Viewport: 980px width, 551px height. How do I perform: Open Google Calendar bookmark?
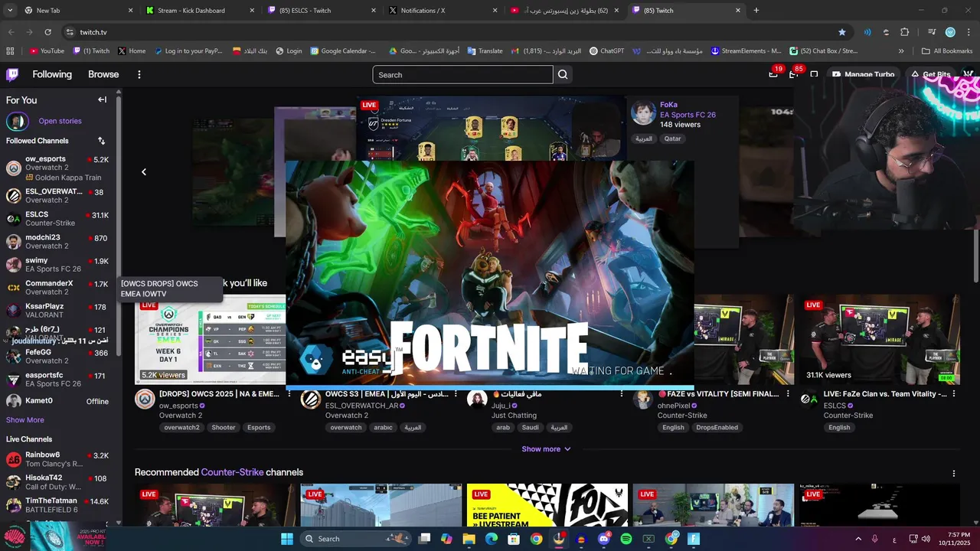pos(343,51)
